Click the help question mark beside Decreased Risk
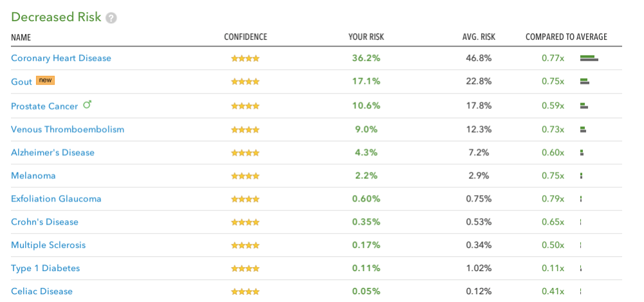644x302 pixels. (x=111, y=18)
